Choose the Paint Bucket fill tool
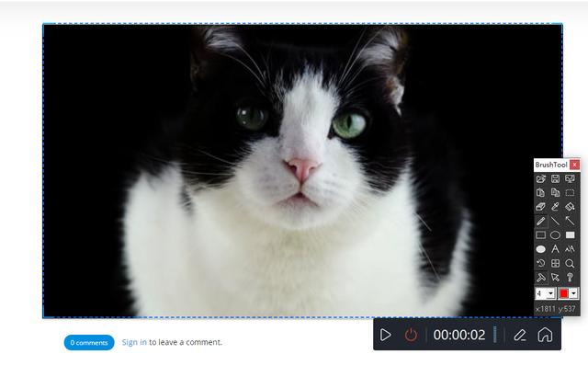The image size is (588, 377). point(571,207)
